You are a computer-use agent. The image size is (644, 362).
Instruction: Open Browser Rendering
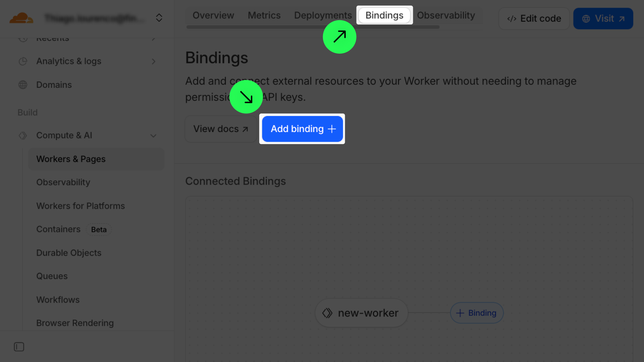pyautogui.click(x=75, y=323)
